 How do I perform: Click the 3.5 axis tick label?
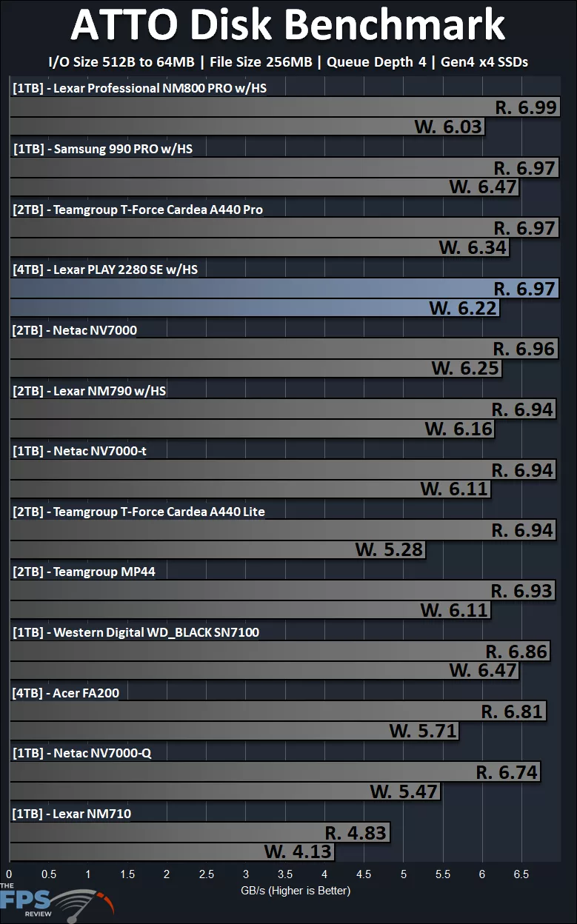[284, 874]
